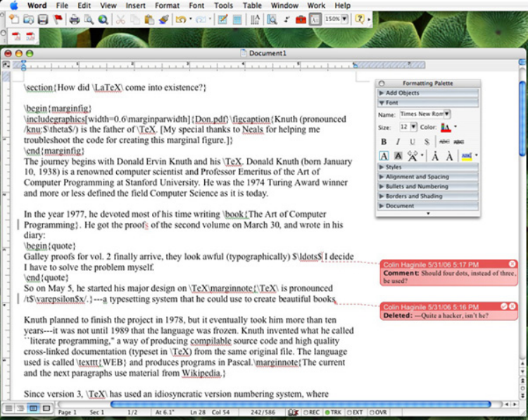The height and width of the screenshot is (420, 528).
Task: Open the zoom 150% dropdown
Action: [344, 19]
